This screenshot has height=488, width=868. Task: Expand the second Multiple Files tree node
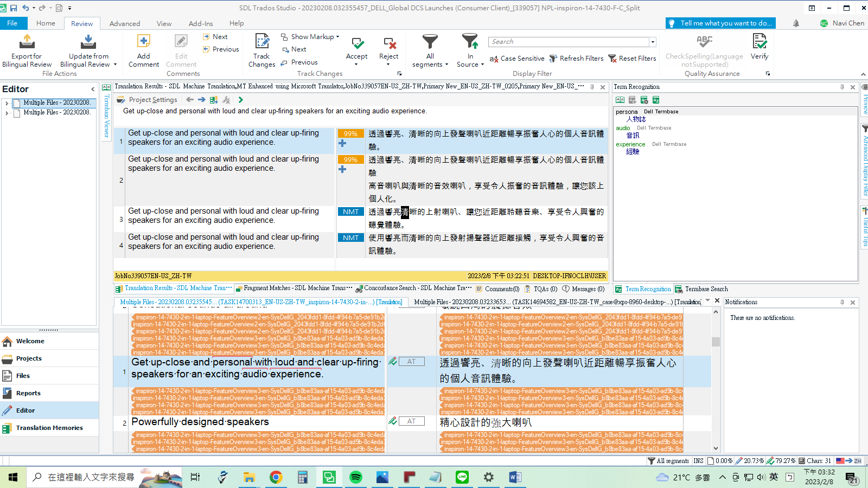coord(7,113)
